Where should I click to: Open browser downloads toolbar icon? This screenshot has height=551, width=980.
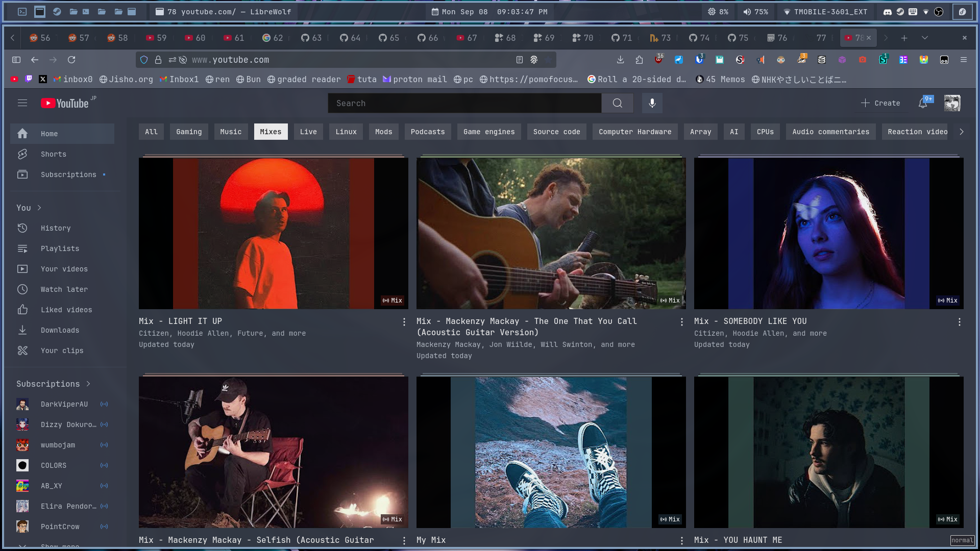point(620,60)
